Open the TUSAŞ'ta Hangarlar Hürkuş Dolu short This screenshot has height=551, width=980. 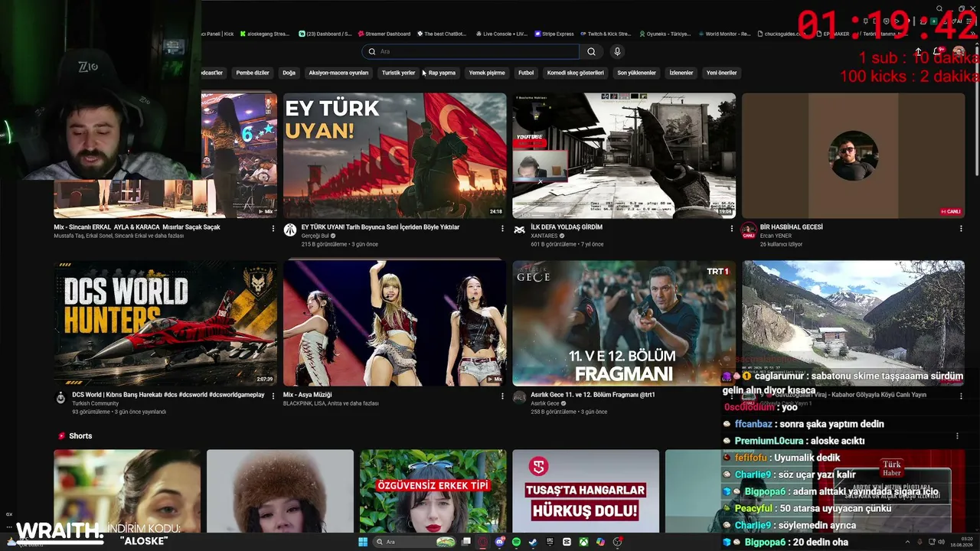point(586,491)
